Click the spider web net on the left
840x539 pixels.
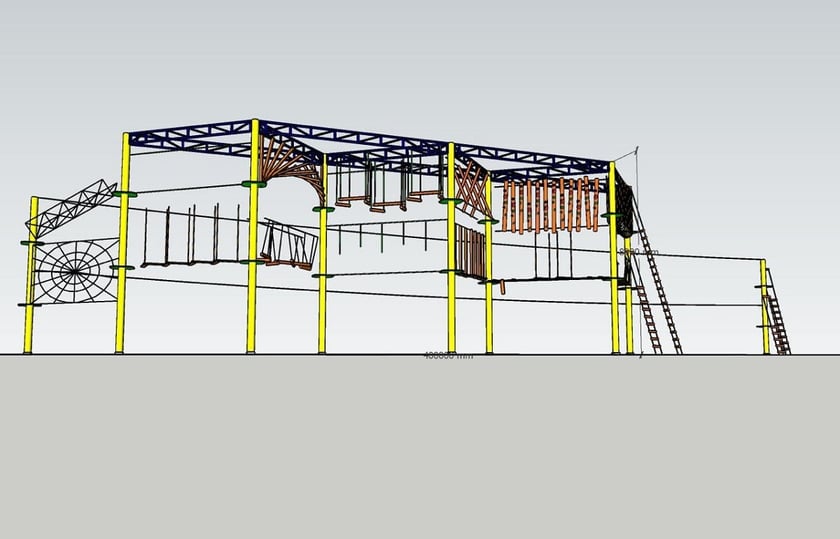pos(73,270)
